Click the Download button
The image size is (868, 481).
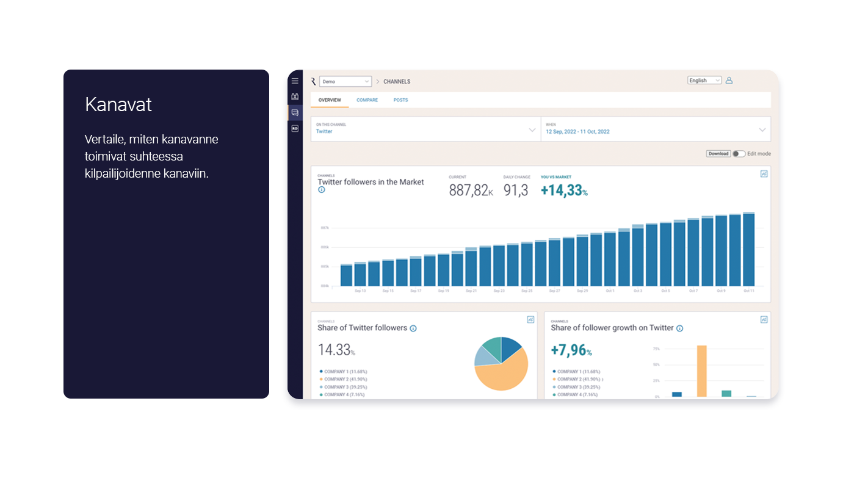(718, 154)
